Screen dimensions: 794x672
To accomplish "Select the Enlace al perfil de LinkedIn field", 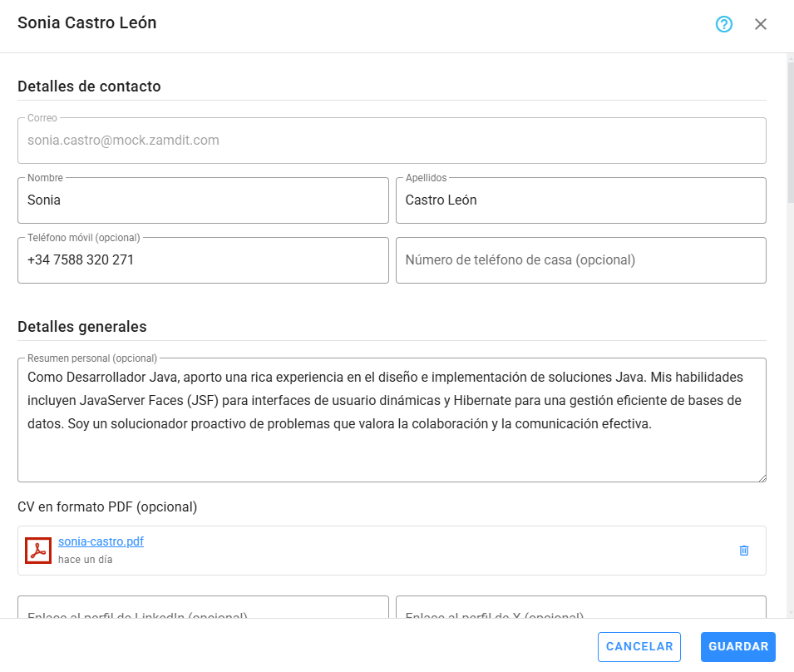I will tap(203, 611).
